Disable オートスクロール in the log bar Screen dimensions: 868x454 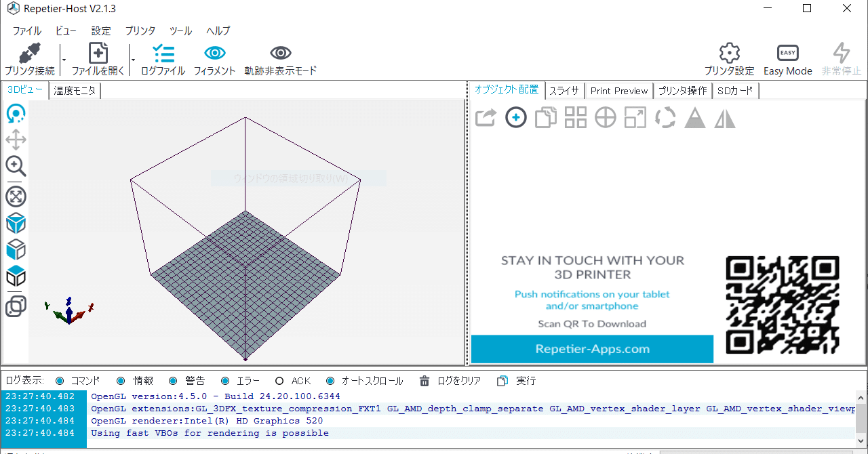(x=330, y=381)
